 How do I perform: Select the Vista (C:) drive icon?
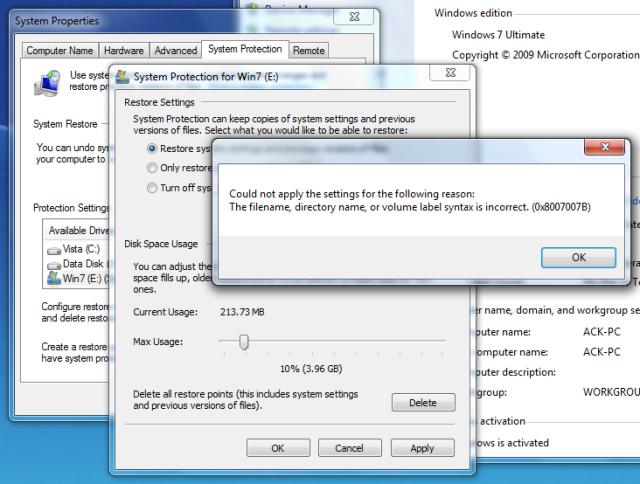click(54, 250)
